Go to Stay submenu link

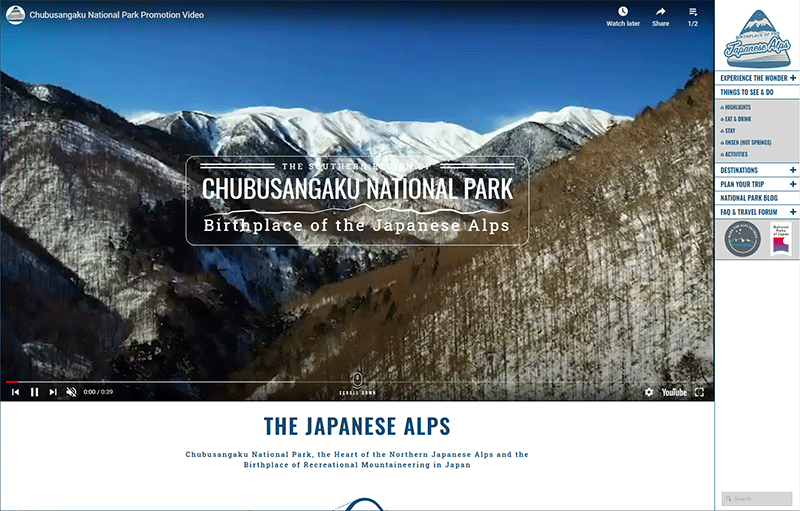point(730,131)
